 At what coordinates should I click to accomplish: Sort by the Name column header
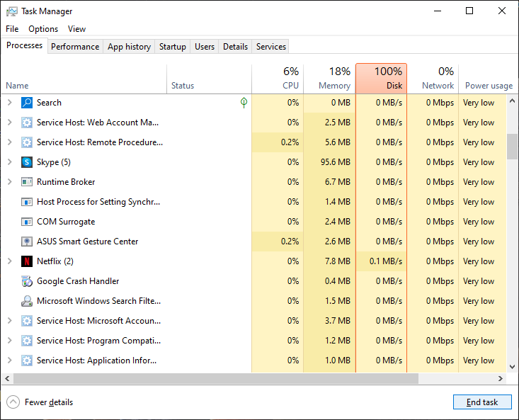[84, 79]
